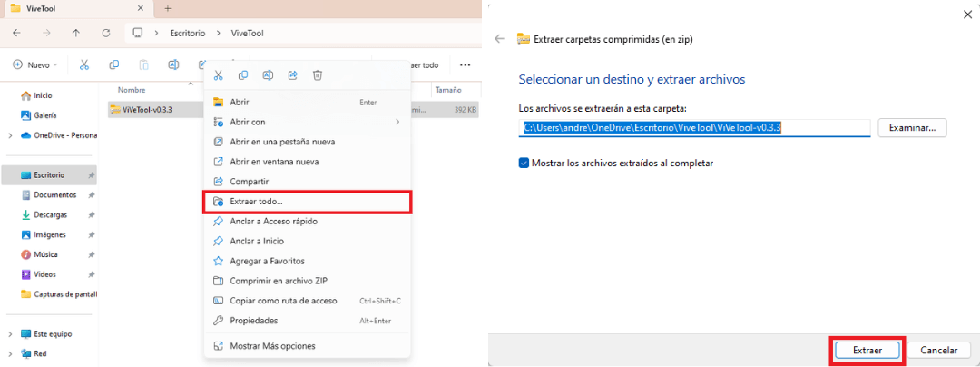Go back with the Explorer back arrow
This screenshot has width=980, height=367.
click(x=17, y=33)
